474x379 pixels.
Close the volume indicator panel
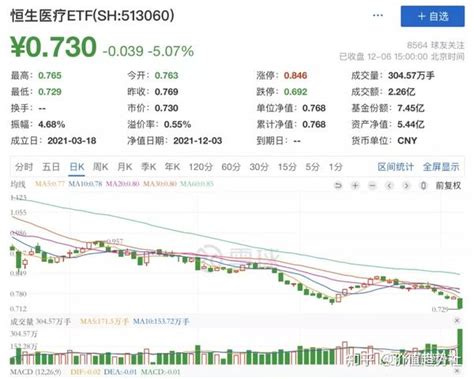click(x=457, y=321)
